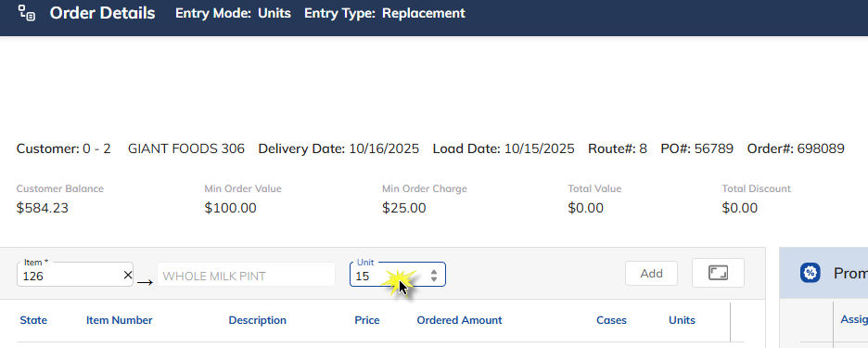
Task: Click the arrow icon after the Item field
Action: [x=145, y=282]
